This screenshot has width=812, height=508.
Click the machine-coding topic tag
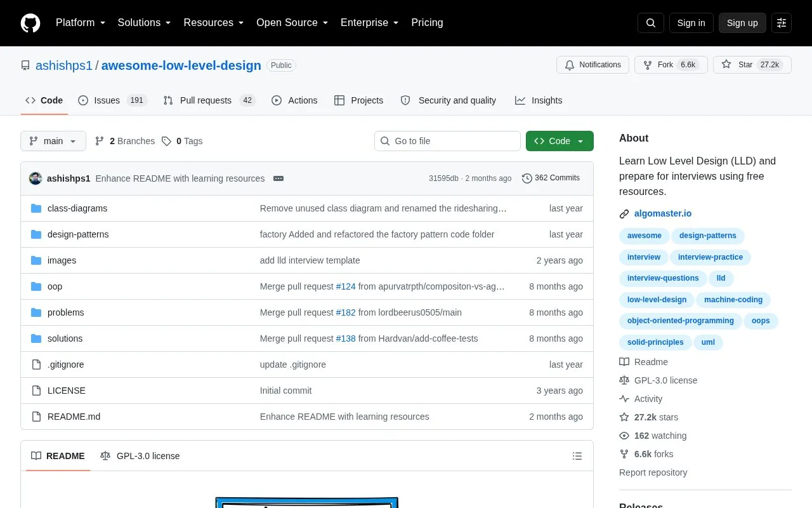pos(733,300)
